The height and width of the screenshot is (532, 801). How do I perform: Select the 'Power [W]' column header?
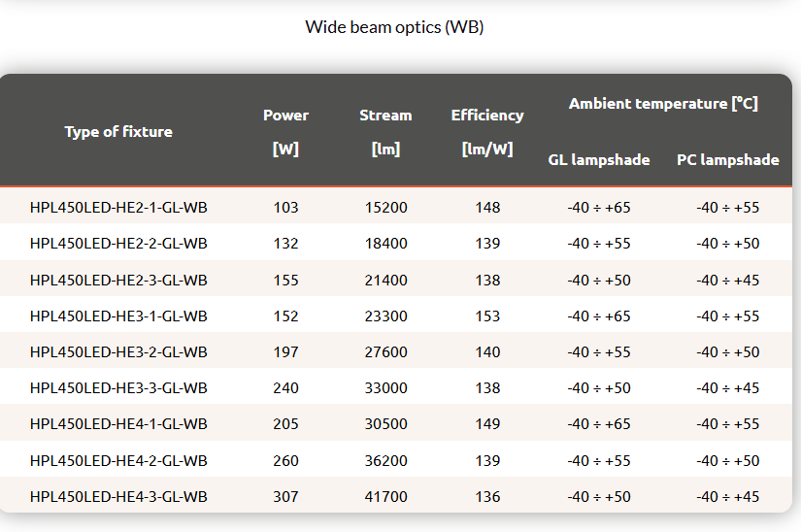tap(285, 132)
